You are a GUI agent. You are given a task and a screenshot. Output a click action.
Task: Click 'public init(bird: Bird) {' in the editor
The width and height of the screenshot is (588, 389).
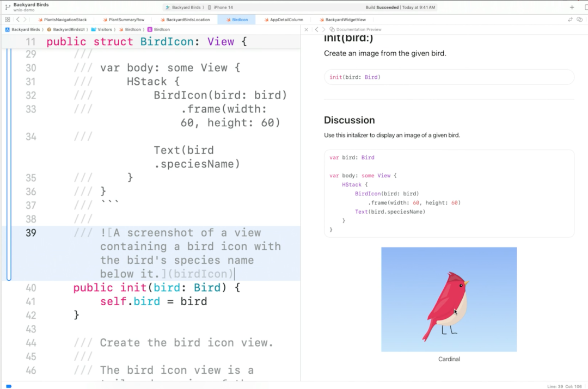(157, 288)
